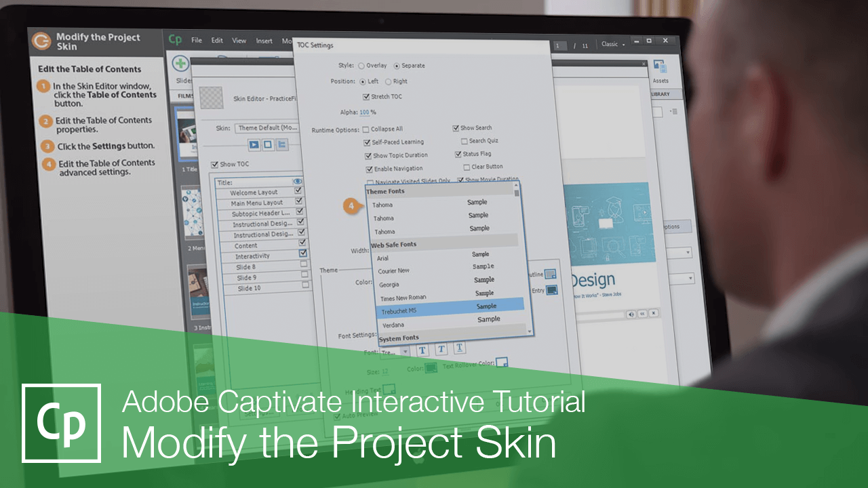The image size is (868, 488).
Task: Enable the Collapse All checkbox
Action: pos(366,129)
